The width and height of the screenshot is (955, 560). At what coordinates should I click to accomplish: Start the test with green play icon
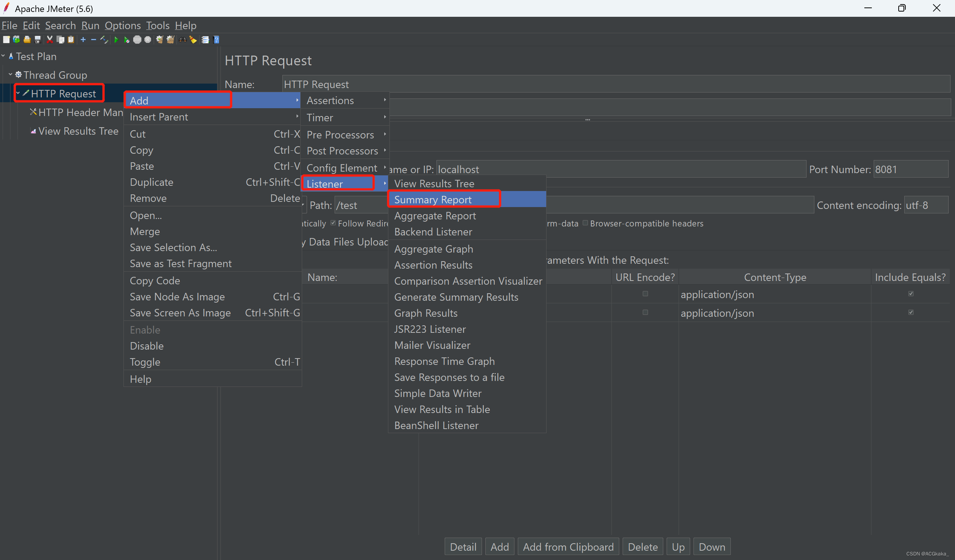click(x=116, y=40)
